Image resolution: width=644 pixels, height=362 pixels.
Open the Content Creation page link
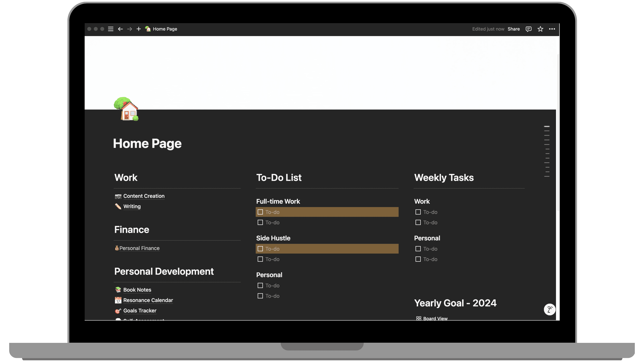coord(144,196)
